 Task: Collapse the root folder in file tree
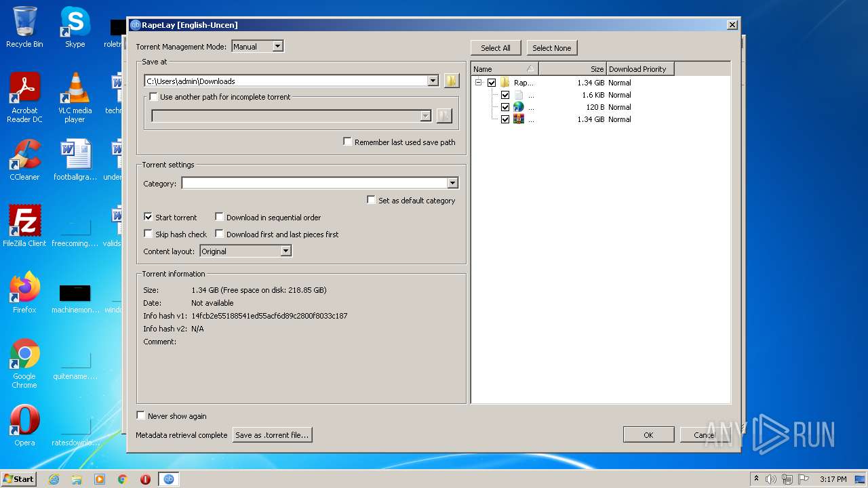[x=478, y=83]
